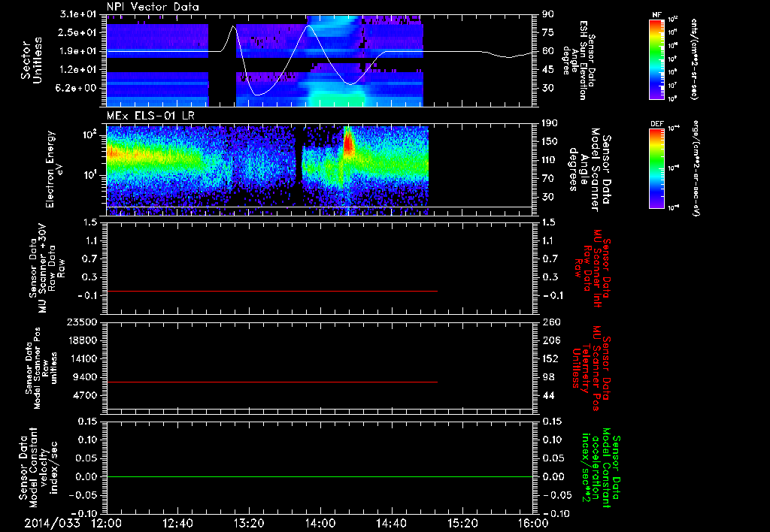Click the red line in Scanner Pos plot

click(271, 382)
